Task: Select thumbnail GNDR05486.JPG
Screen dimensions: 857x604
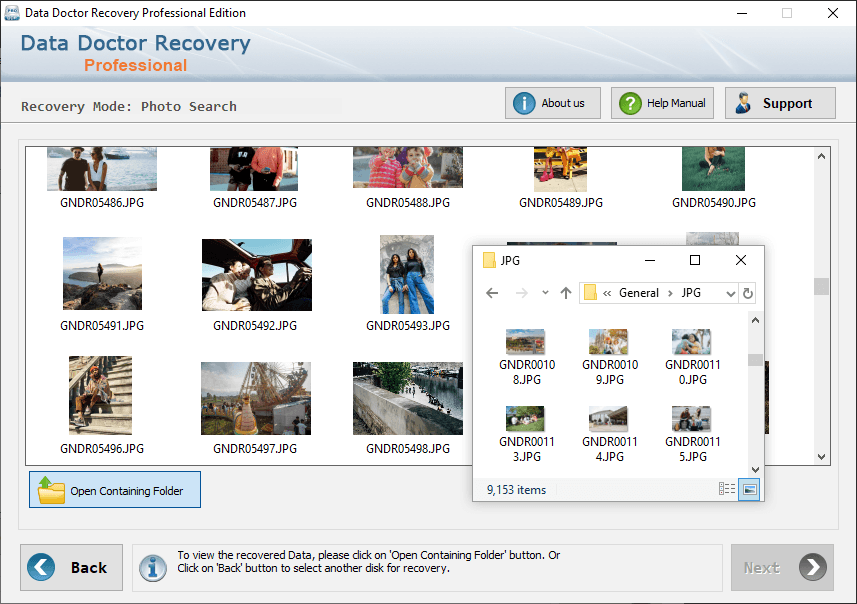Action: tap(102, 168)
